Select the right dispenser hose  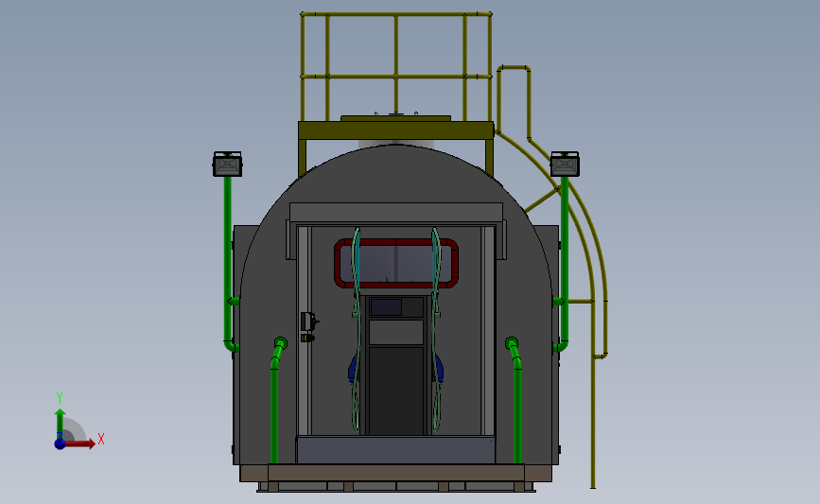point(436,329)
